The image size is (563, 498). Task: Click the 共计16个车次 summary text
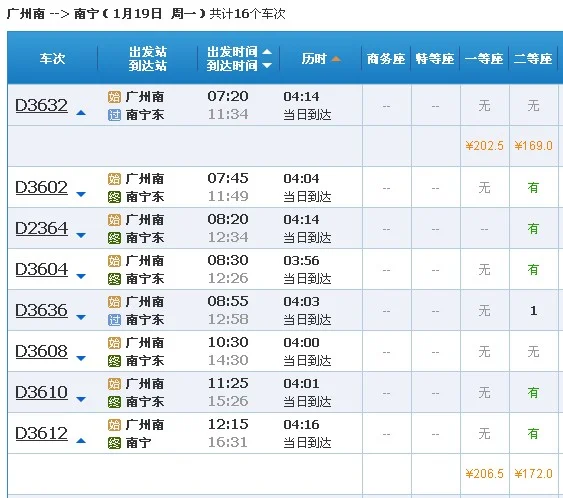click(247, 14)
